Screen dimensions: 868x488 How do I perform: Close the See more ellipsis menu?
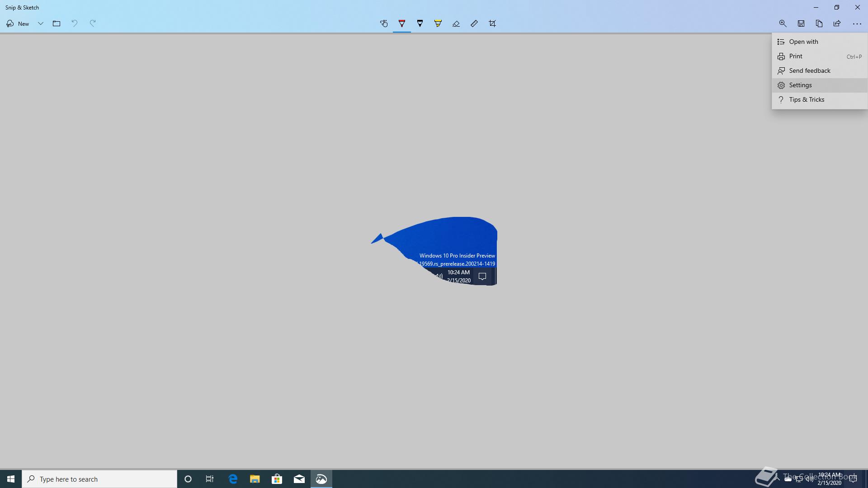(857, 23)
